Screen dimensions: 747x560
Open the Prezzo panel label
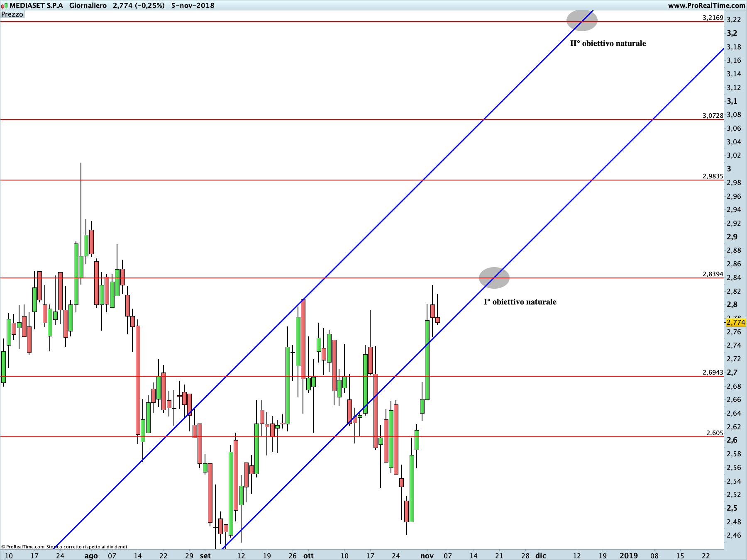click(12, 14)
